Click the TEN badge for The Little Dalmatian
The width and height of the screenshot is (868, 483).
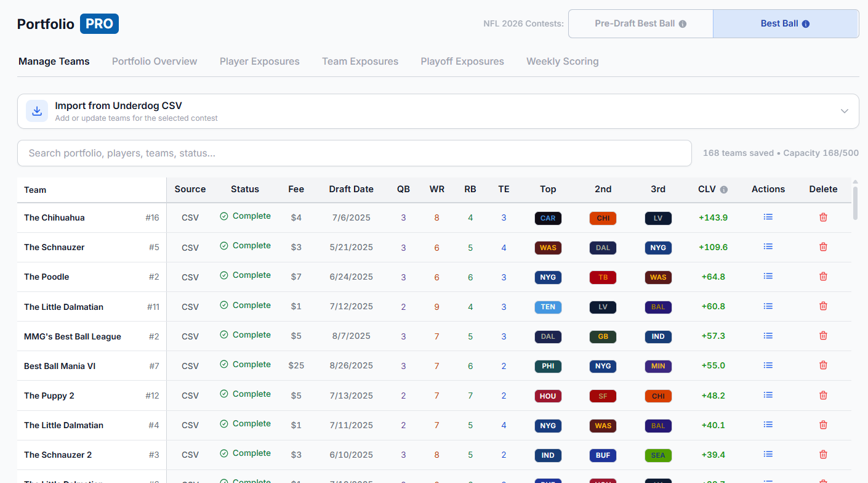click(x=548, y=307)
